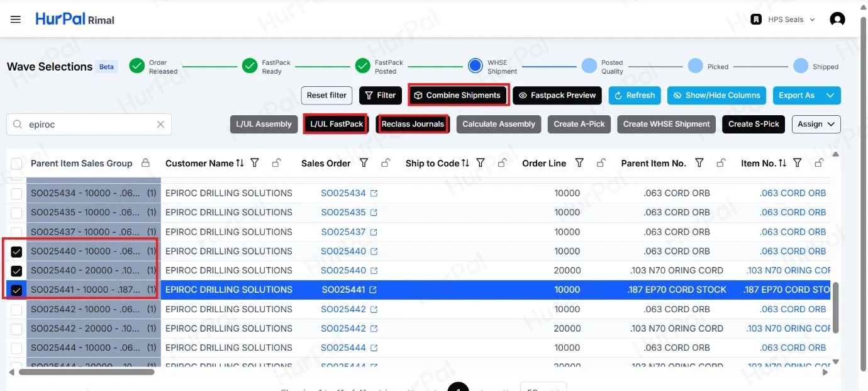Click the Order Released progress step
The image size is (868, 391).
tap(137, 66)
